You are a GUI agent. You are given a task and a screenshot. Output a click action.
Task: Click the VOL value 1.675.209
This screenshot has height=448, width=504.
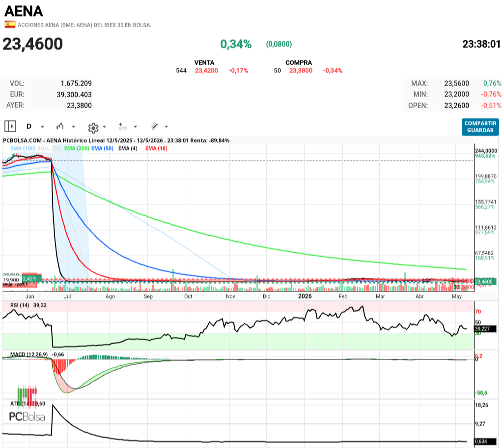point(76,84)
